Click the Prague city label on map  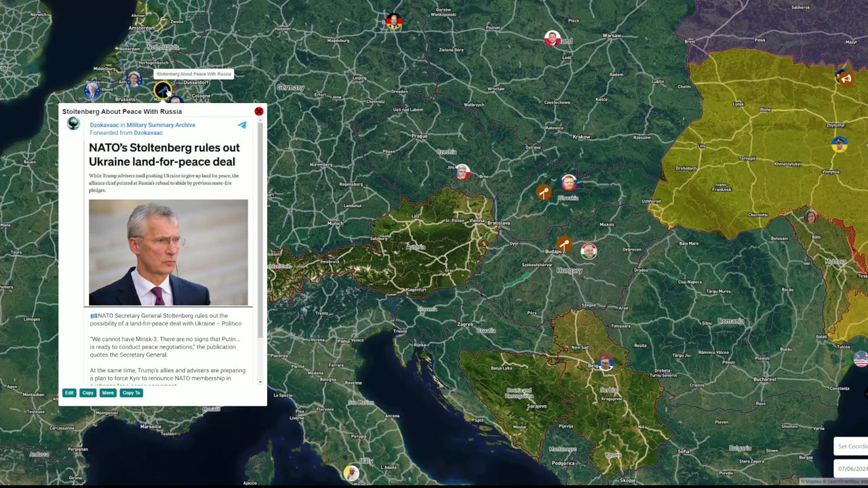click(419, 136)
